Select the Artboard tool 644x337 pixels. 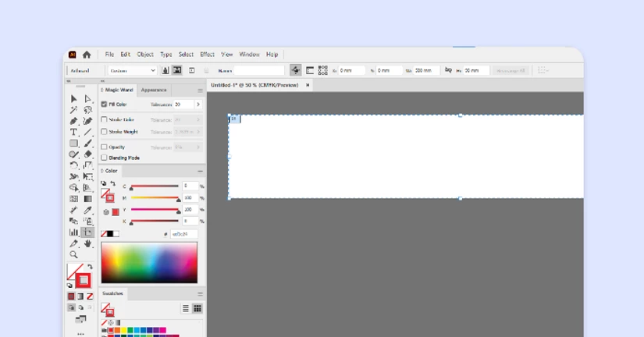click(87, 232)
